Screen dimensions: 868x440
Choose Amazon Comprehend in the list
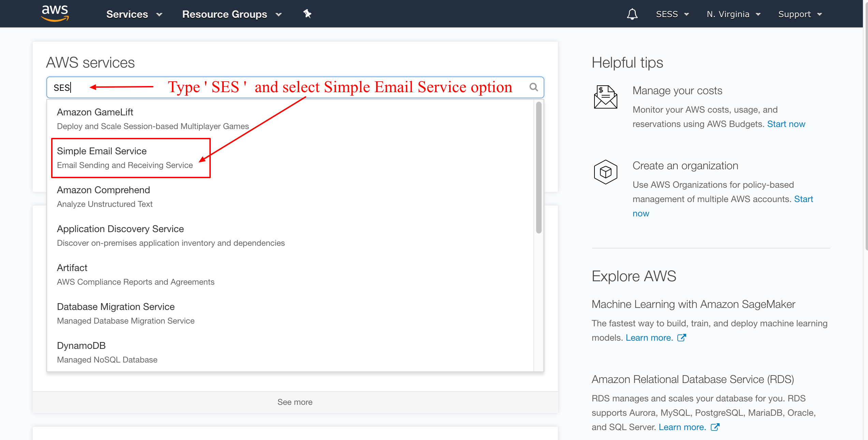(x=290, y=197)
